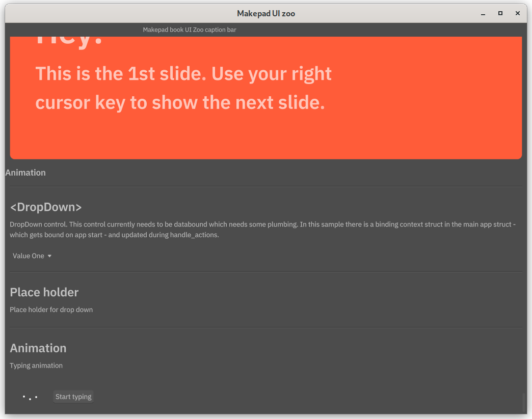This screenshot has width=532, height=419.
Task: Click the small arrow beside Value One
Action: click(x=49, y=256)
